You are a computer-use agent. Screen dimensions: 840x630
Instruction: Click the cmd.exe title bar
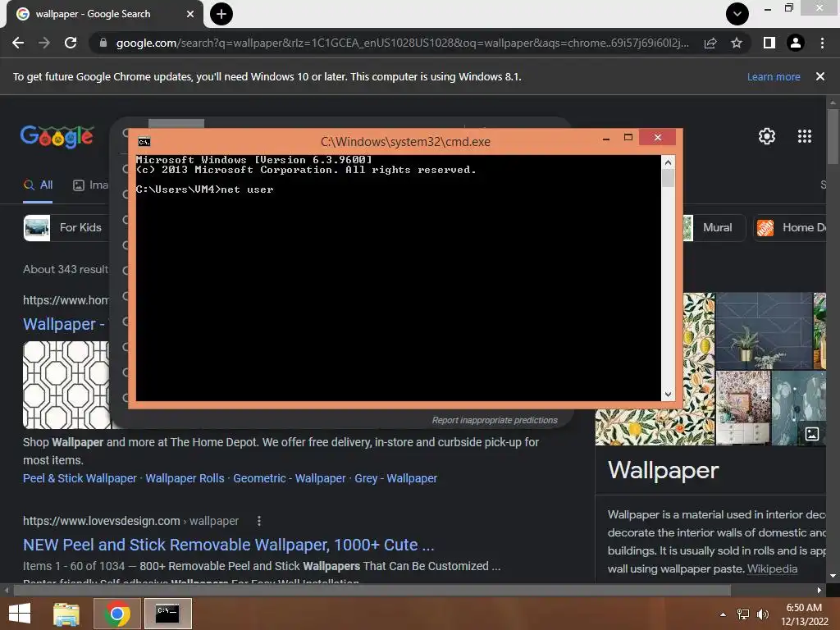(405, 142)
